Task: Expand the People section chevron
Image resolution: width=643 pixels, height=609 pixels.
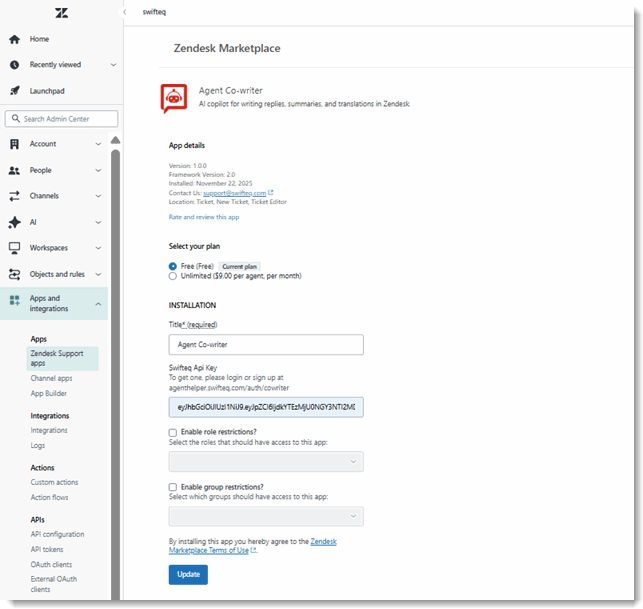Action: 98,170
